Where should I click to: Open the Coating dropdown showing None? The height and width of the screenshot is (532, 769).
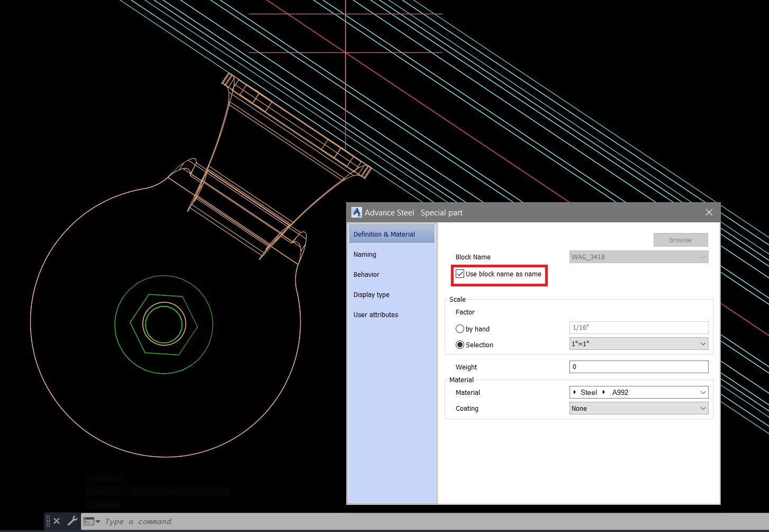click(702, 408)
